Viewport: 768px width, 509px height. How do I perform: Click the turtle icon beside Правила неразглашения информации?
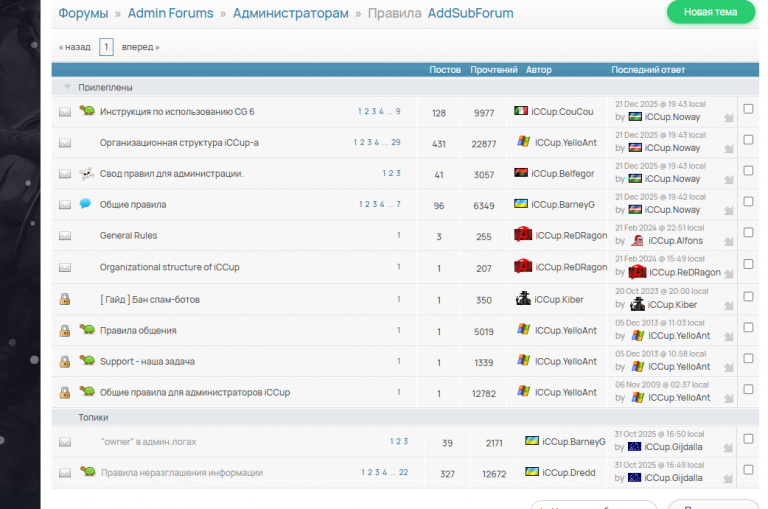point(87,471)
